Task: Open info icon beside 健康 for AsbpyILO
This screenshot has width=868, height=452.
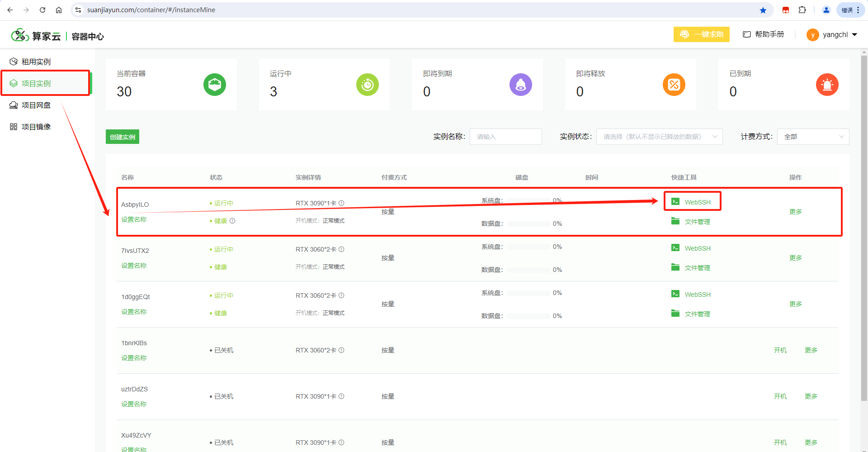Action: (232, 221)
